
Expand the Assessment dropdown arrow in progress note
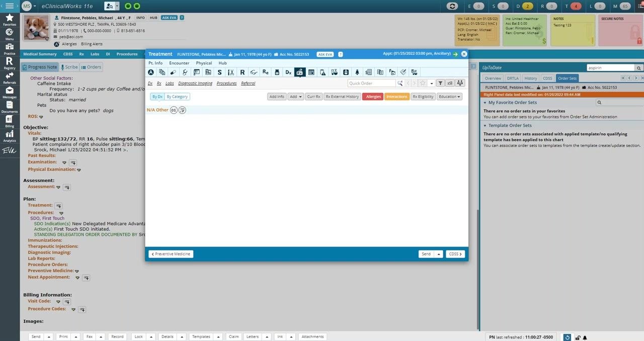point(58,187)
